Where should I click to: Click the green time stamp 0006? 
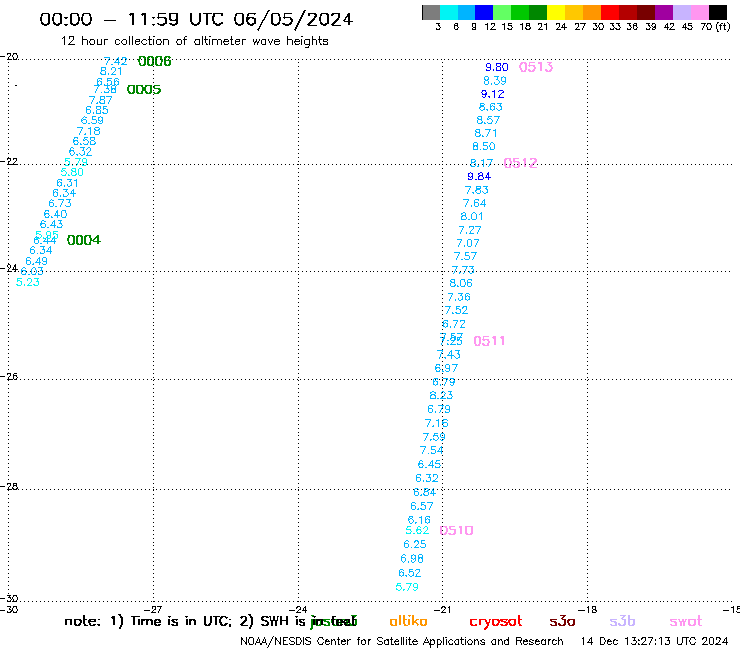point(155,61)
